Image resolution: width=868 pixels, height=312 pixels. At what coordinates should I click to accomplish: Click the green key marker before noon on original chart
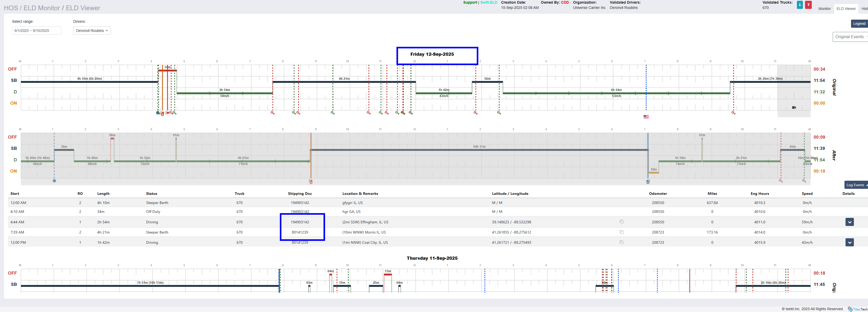[x=411, y=112]
